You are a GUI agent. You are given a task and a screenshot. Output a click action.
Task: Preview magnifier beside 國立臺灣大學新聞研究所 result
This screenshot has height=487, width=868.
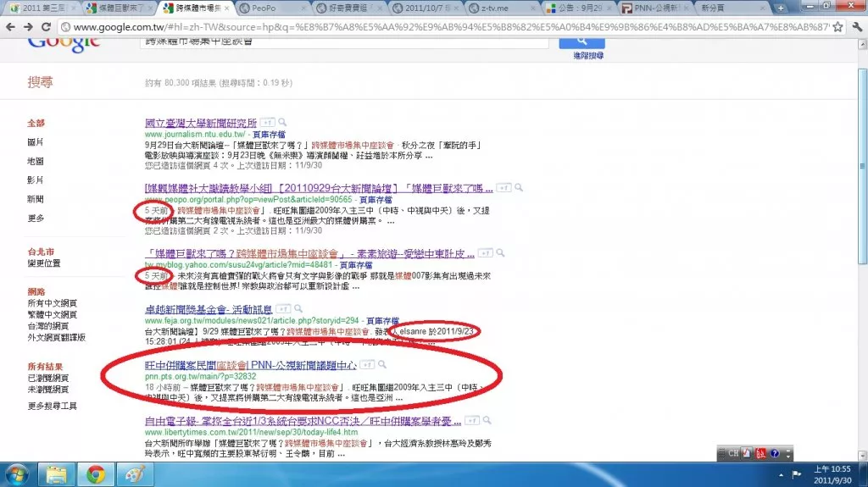tap(282, 122)
